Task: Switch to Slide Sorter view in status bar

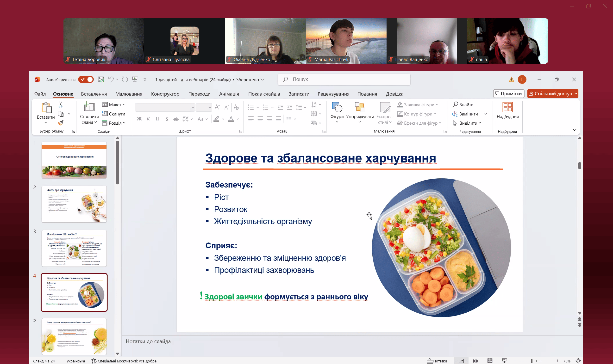Action: click(475, 361)
